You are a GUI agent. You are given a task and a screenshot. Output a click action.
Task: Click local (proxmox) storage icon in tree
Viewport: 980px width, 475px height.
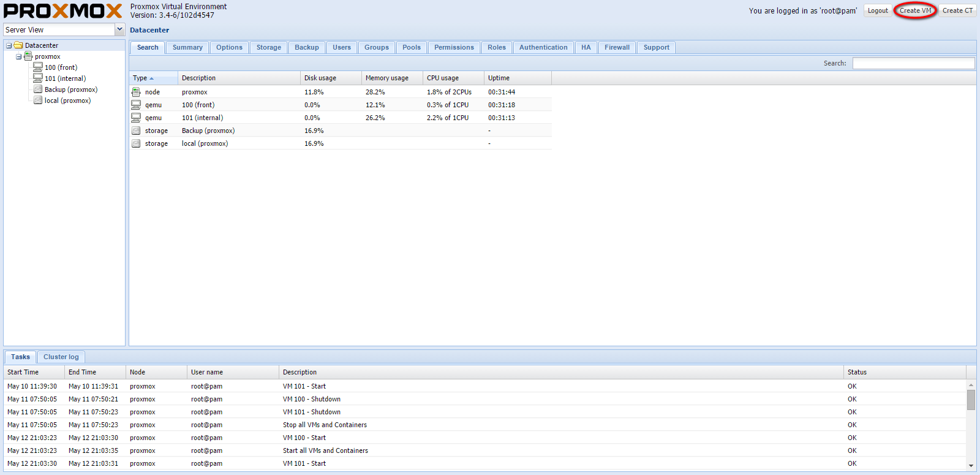(x=38, y=101)
